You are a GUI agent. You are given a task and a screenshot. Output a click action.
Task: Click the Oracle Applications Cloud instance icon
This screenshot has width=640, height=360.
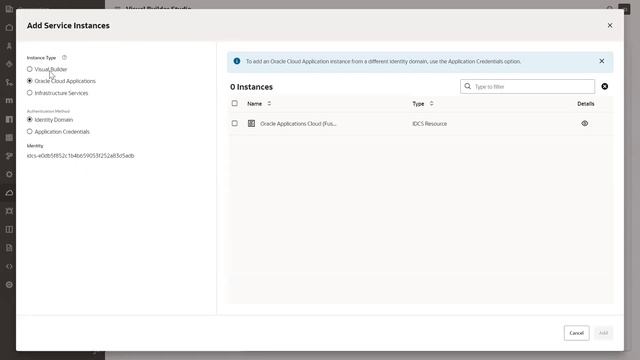pyautogui.click(x=251, y=123)
